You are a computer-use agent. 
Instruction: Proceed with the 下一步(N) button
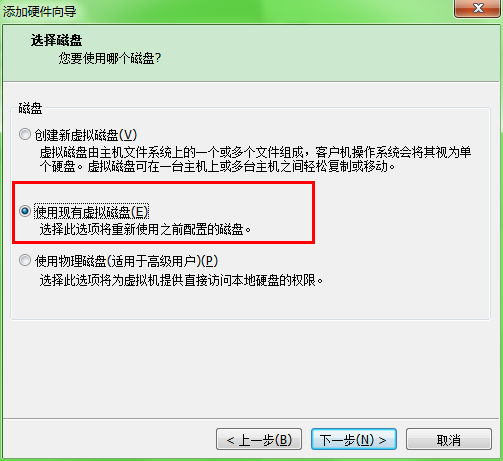pos(354,439)
